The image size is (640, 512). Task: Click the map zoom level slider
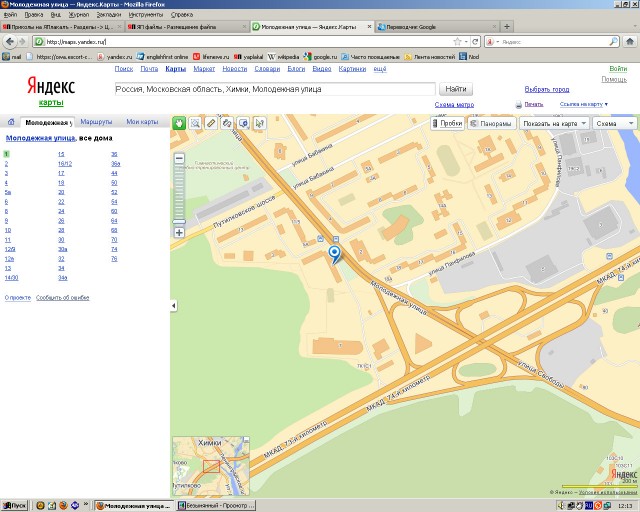coord(179,195)
